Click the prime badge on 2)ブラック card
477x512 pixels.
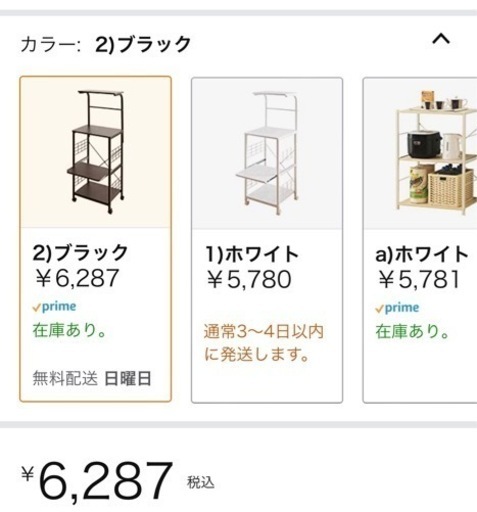[x=54, y=306]
